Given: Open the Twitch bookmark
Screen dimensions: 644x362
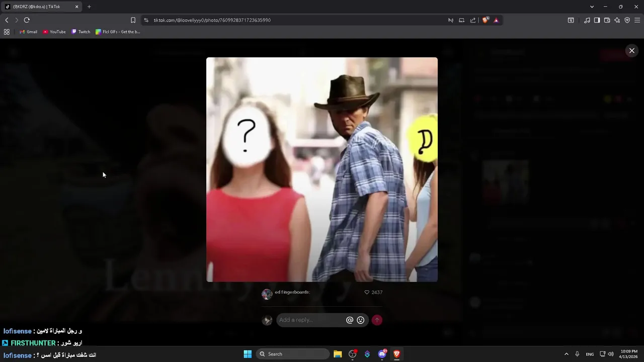Looking at the screenshot, I should click(81, 32).
